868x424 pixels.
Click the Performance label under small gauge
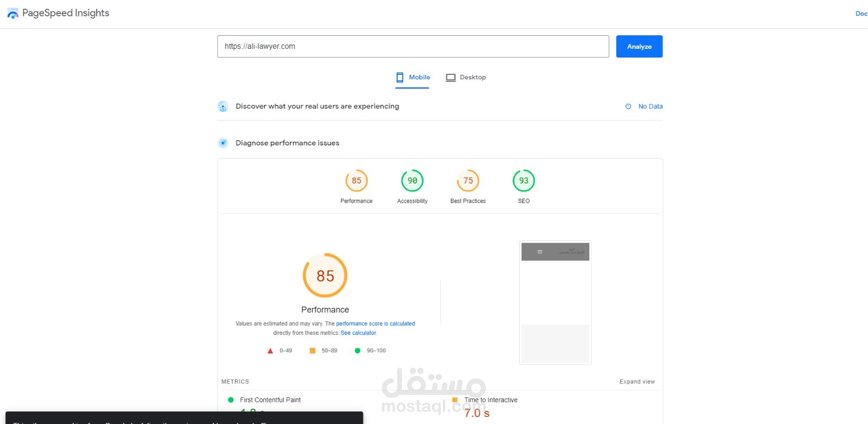tap(356, 201)
